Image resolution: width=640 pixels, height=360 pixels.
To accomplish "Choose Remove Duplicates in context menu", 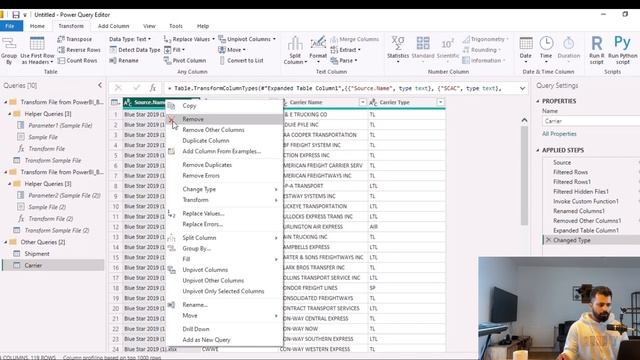I will 224,165.
